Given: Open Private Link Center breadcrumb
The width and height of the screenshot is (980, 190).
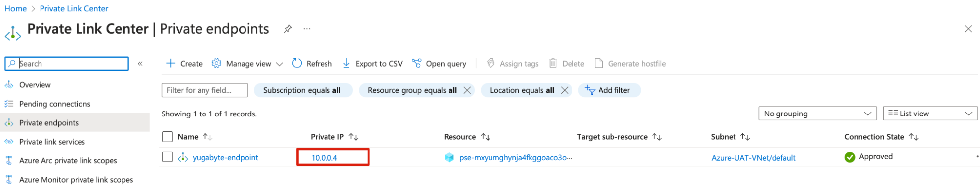Looking at the screenshot, I should [x=74, y=8].
